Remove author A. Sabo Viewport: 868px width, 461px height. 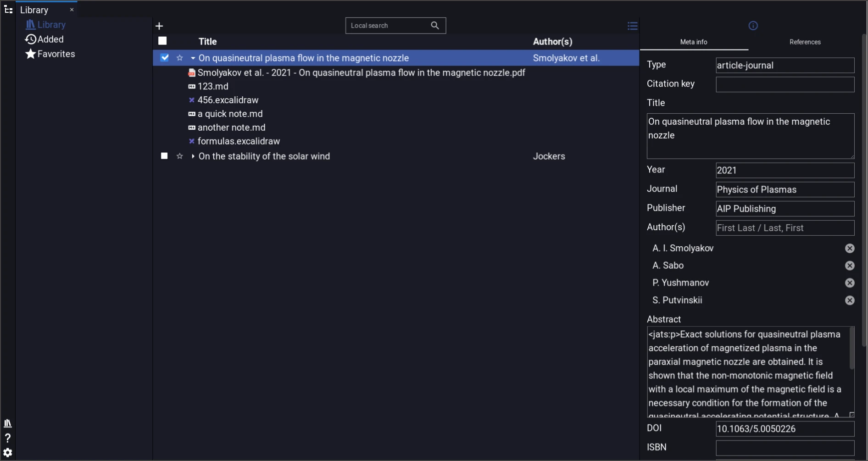click(x=850, y=266)
